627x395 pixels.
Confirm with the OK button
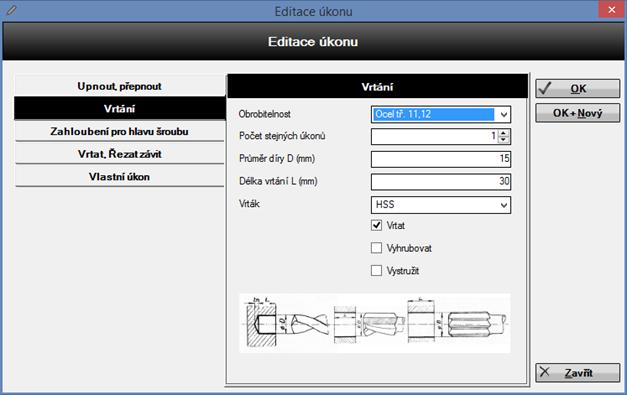tap(578, 88)
